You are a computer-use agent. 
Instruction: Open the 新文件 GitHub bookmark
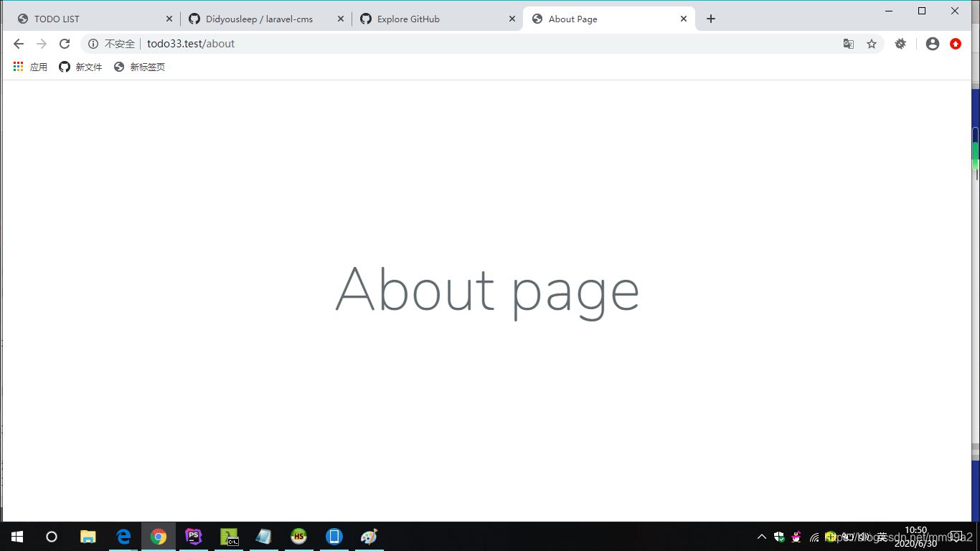click(x=80, y=67)
